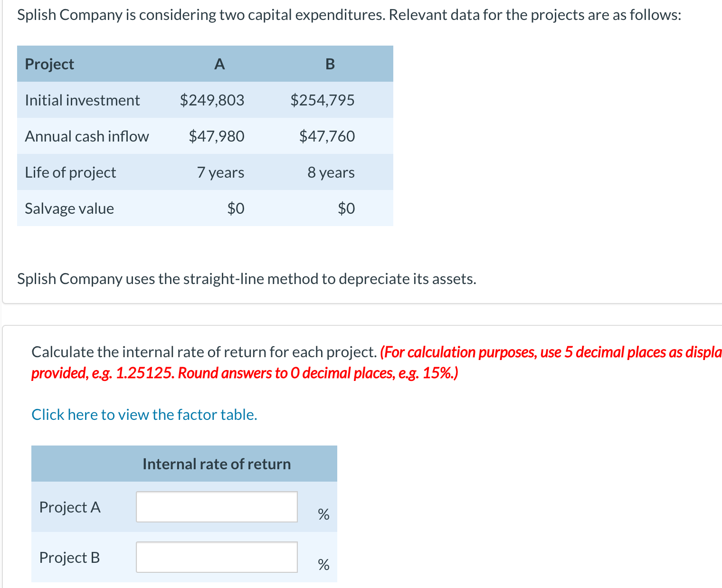This screenshot has height=588, width=722.
Task: Click the Life of project row label
Action: [x=70, y=172]
